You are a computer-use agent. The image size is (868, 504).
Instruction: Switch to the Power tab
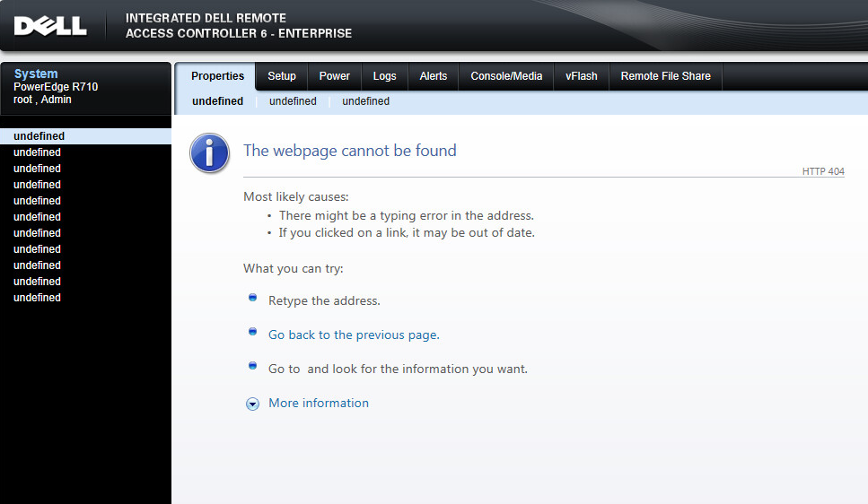point(334,76)
